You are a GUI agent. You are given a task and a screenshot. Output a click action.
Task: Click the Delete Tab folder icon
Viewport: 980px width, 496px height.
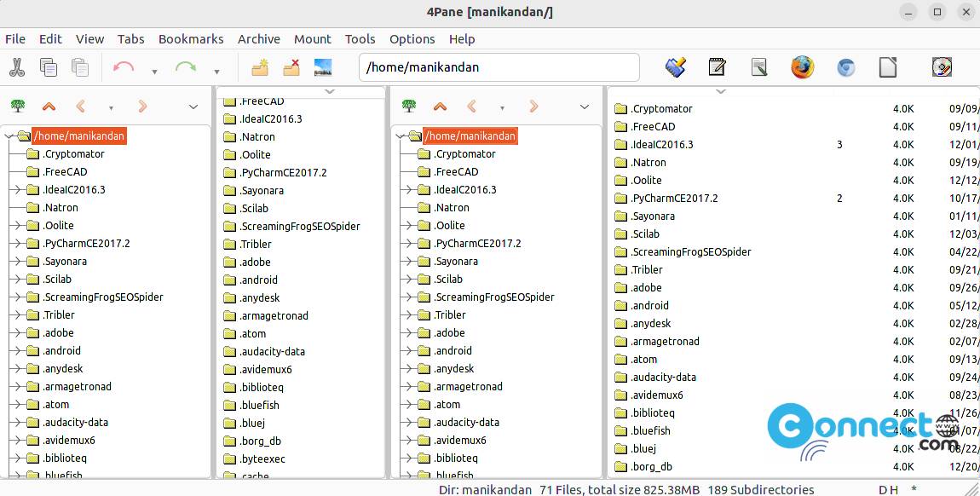coord(291,66)
